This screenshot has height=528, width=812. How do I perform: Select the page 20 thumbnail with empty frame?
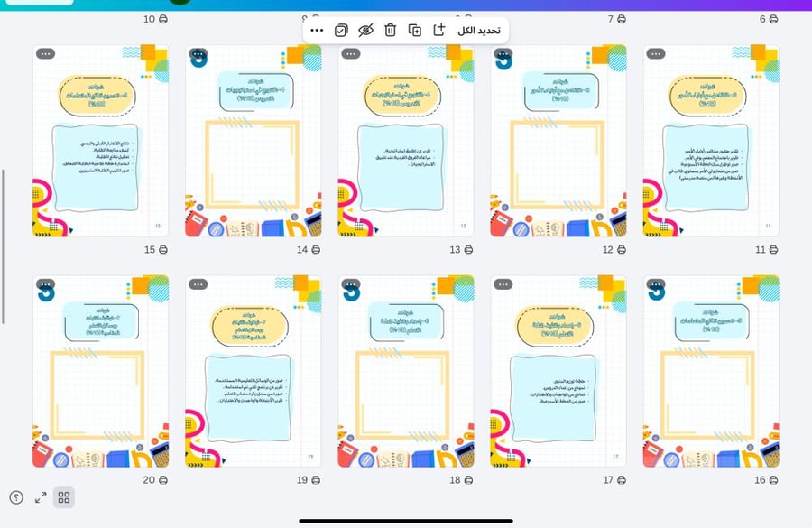tap(100, 371)
